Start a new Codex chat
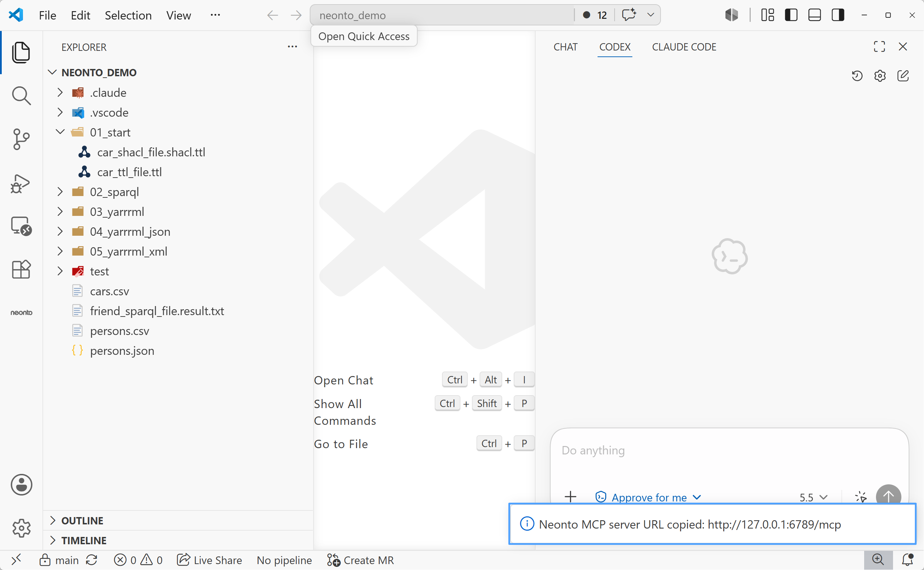Image resolution: width=924 pixels, height=570 pixels. [903, 76]
